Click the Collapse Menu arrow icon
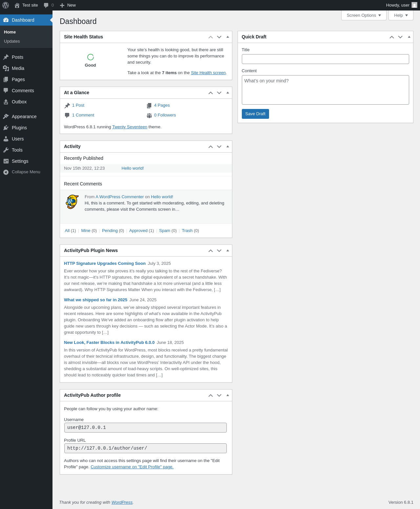Viewport: 420px width, 509px height. (x=6, y=172)
